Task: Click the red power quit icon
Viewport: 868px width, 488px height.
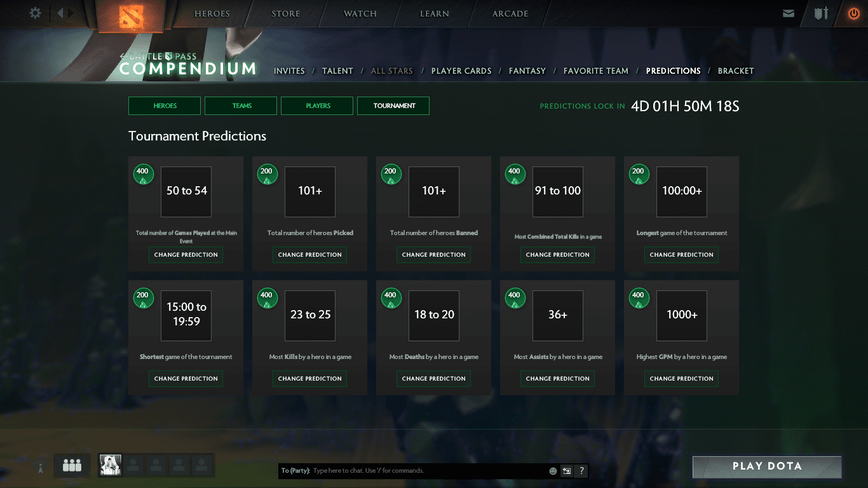Action: point(853,13)
